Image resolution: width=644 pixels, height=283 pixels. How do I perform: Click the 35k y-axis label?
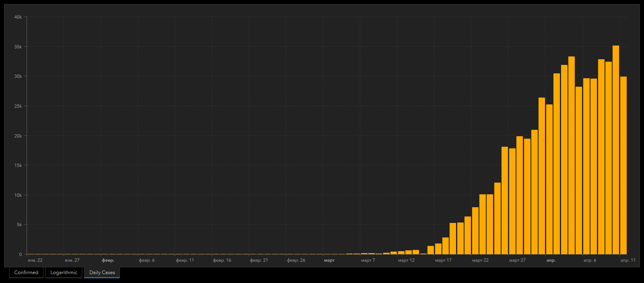click(18, 47)
